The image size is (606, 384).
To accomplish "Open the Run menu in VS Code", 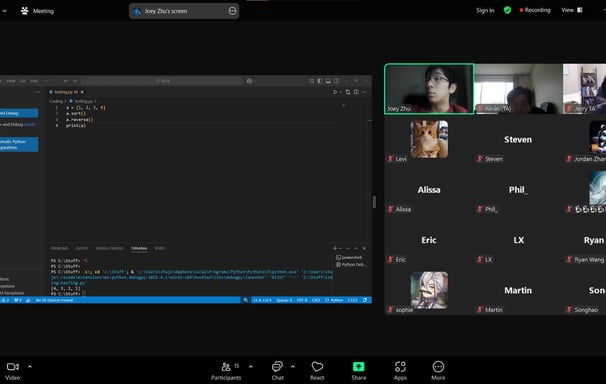I will [x=34, y=81].
